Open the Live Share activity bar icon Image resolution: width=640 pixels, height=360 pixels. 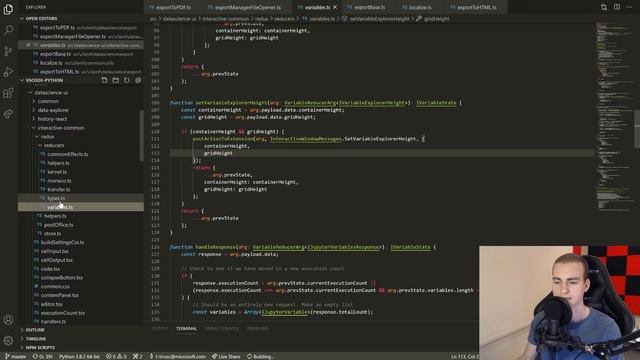coord(8,114)
